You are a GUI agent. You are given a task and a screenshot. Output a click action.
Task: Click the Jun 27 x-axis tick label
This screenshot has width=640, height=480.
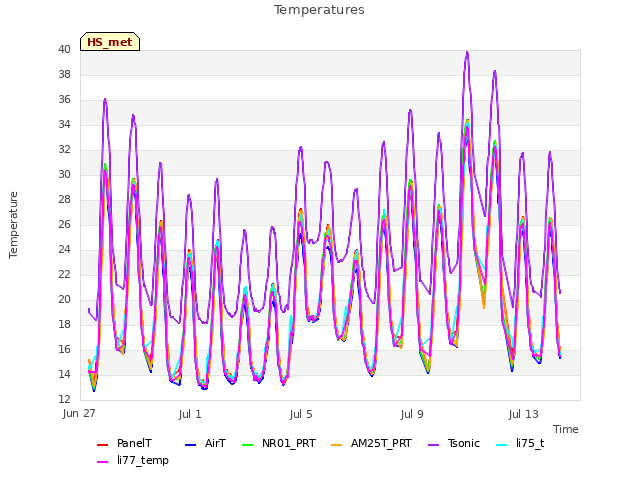[x=79, y=414]
